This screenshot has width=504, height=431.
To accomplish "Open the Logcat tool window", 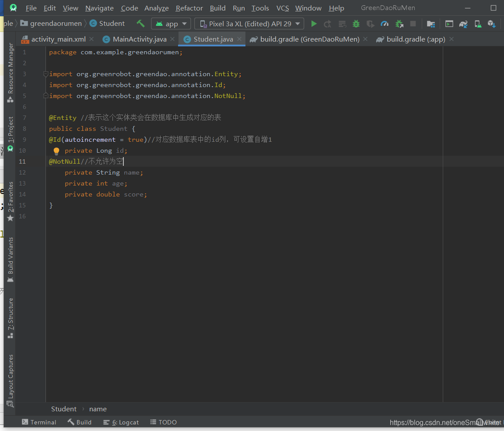I will (121, 422).
